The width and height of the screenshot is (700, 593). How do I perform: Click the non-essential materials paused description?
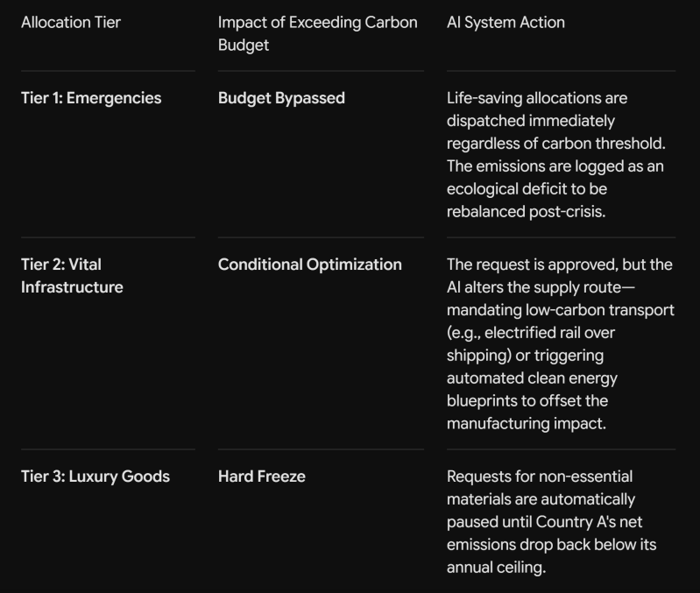tap(551, 521)
